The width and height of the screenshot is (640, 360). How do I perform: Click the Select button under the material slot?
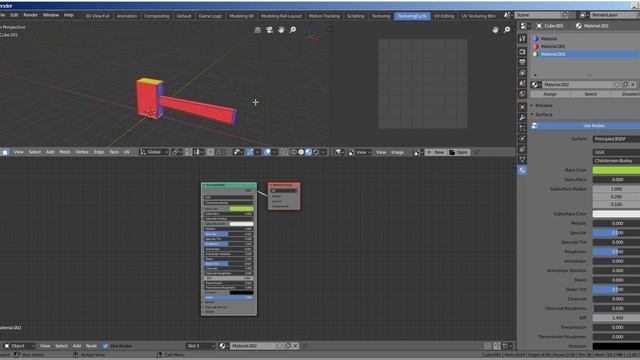590,94
